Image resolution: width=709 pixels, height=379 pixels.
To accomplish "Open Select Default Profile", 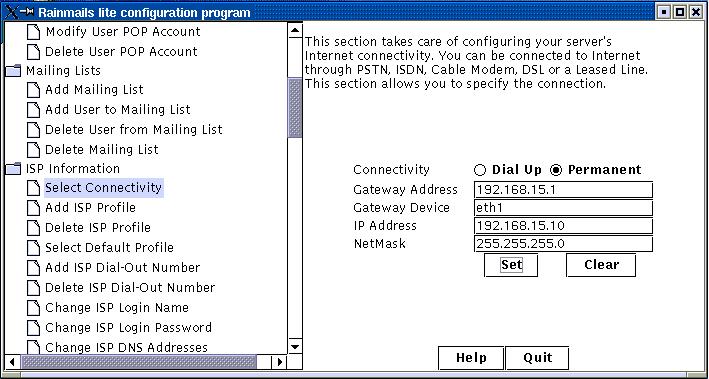I will [x=109, y=247].
